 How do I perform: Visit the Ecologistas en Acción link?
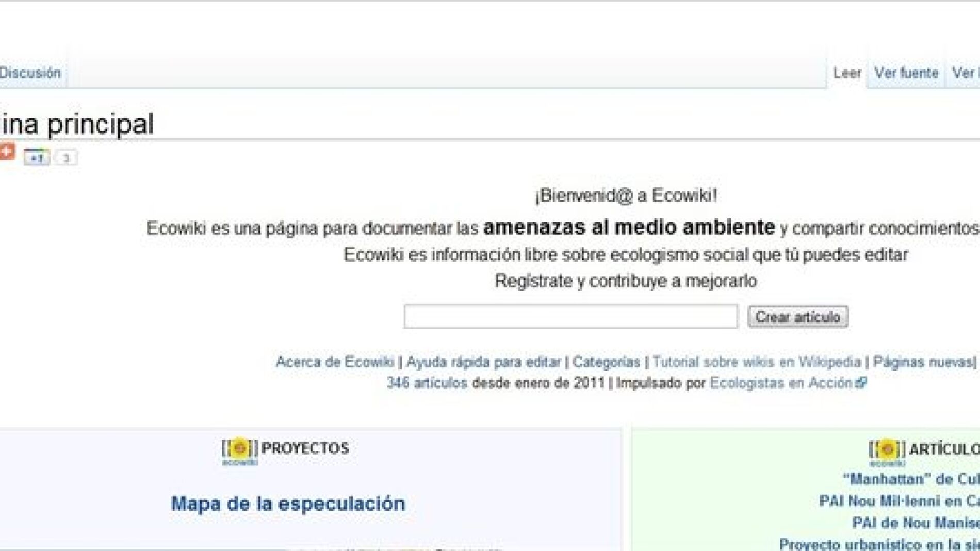tap(781, 383)
